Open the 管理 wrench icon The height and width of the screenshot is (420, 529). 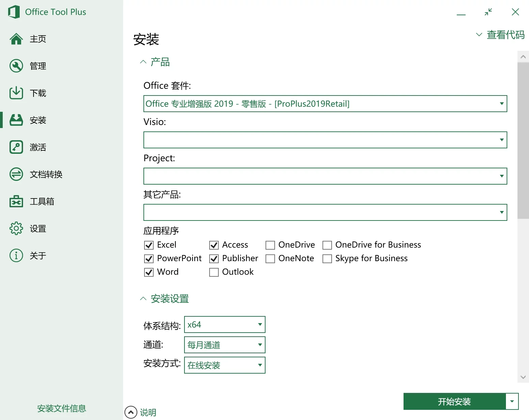pos(16,66)
